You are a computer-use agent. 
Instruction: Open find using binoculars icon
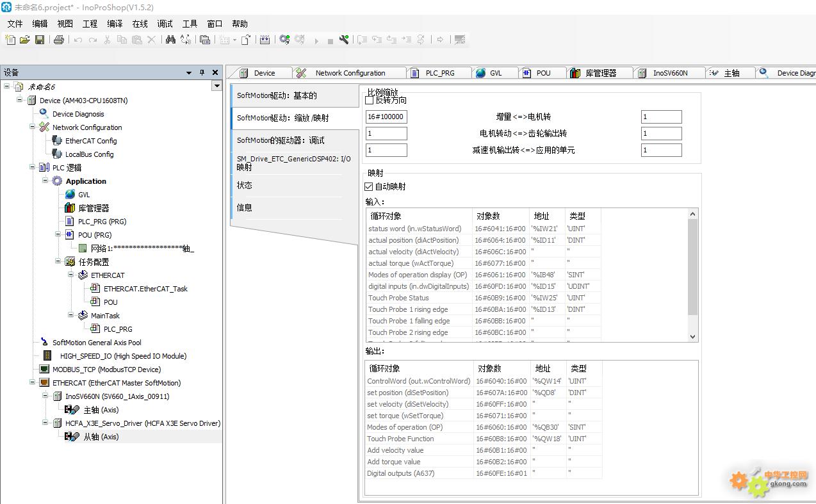(170, 40)
